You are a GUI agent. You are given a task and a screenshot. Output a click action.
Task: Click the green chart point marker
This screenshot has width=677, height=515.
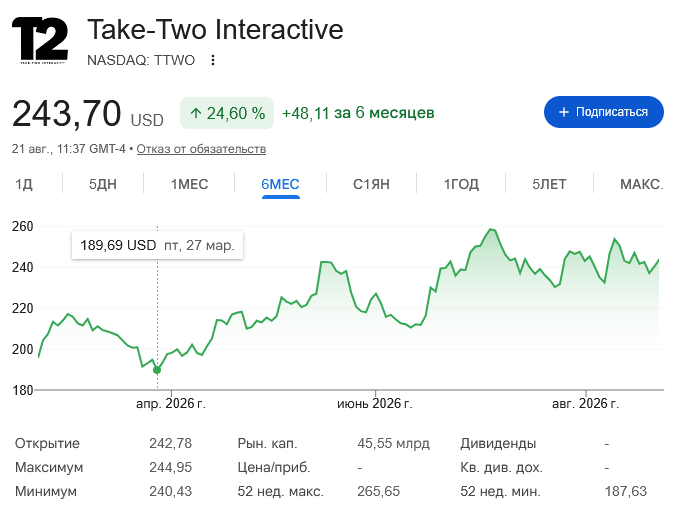click(157, 370)
